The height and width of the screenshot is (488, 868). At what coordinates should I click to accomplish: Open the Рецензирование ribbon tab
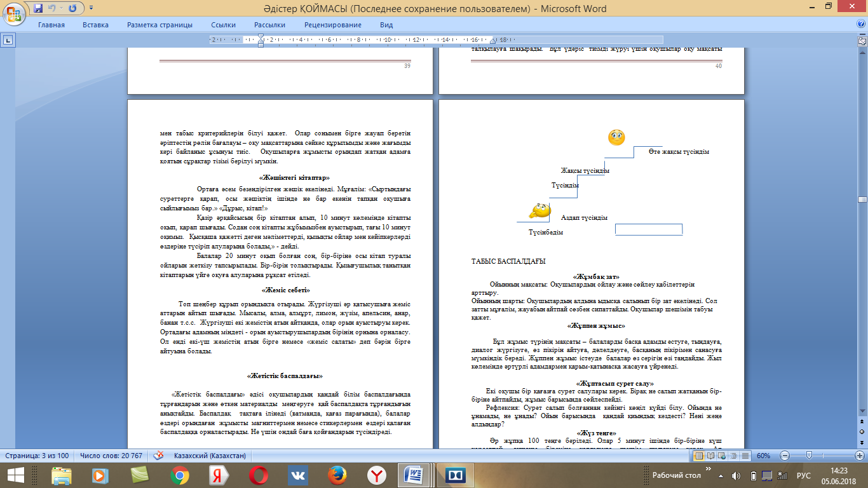[333, 25]
